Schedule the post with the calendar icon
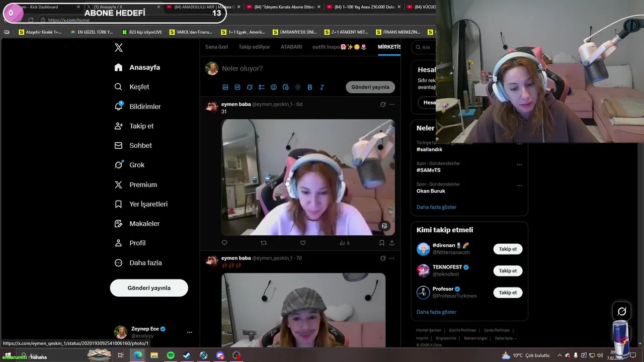This screenshot has width=644, height=362. [x=286, y=87]
